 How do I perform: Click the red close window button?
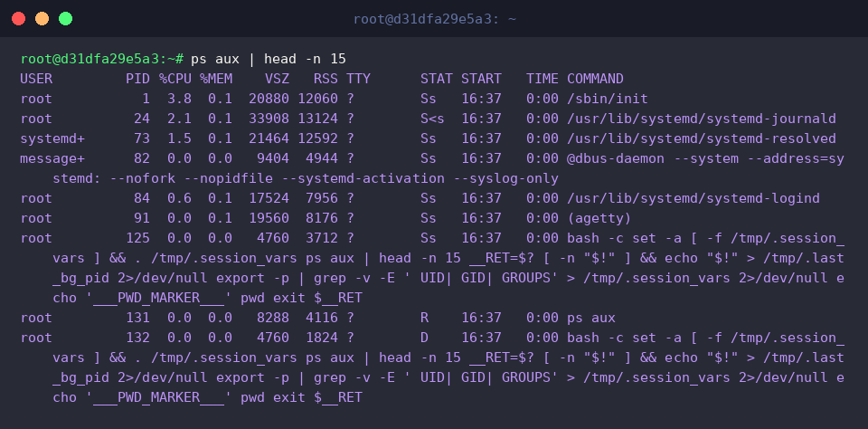[18, 19]
